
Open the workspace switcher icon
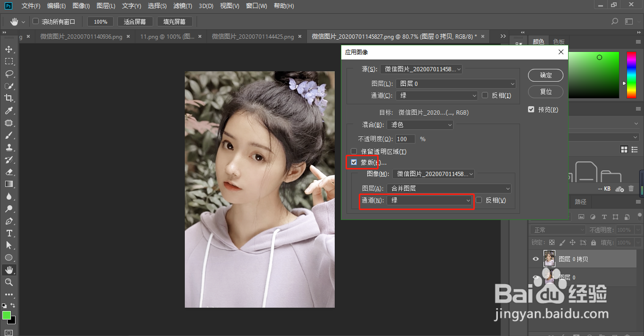tap(630, 21)
